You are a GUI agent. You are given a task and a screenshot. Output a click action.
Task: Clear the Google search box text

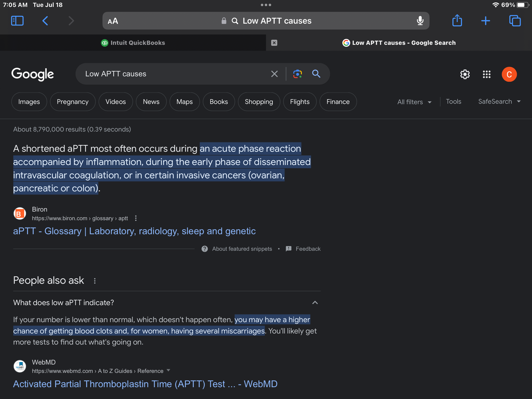[x=274, y=74]
